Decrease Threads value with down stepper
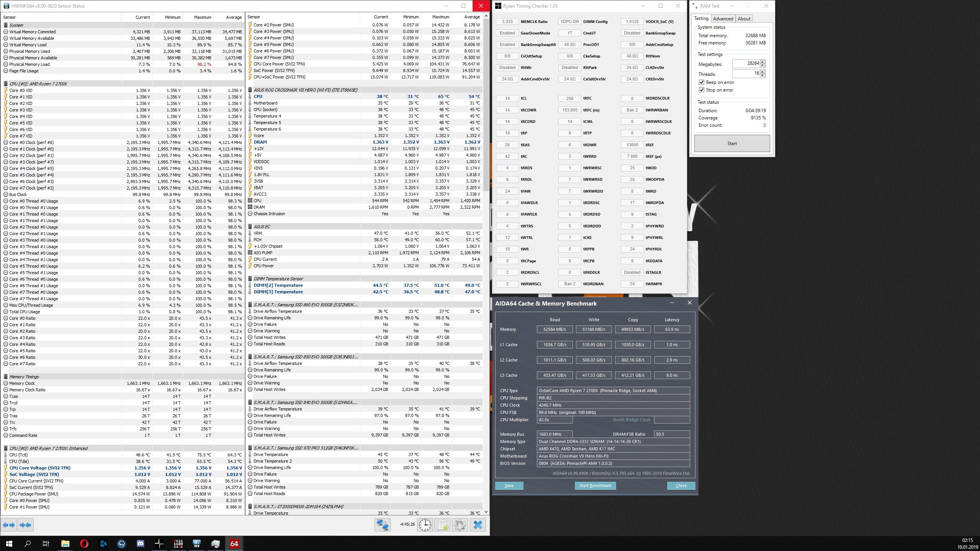 [762, 75]
